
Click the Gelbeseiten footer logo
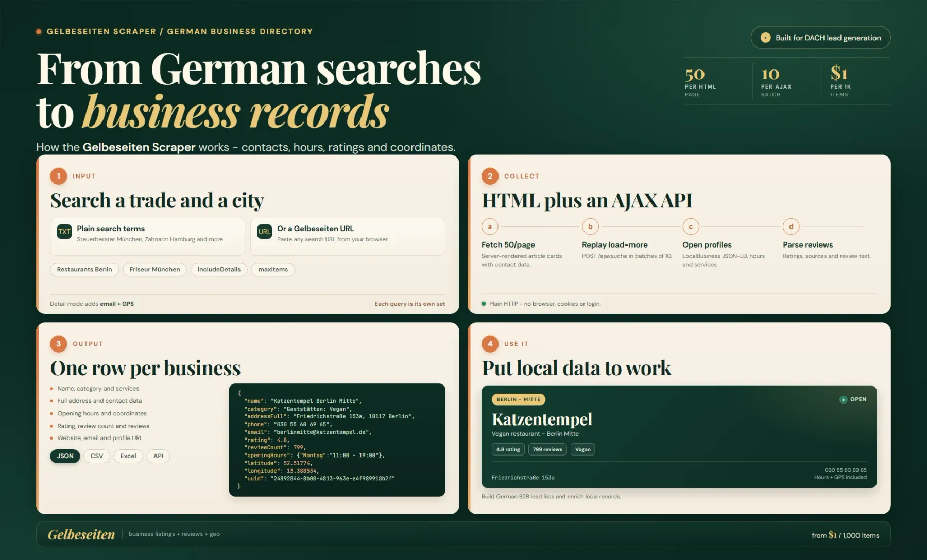(81, 535)
